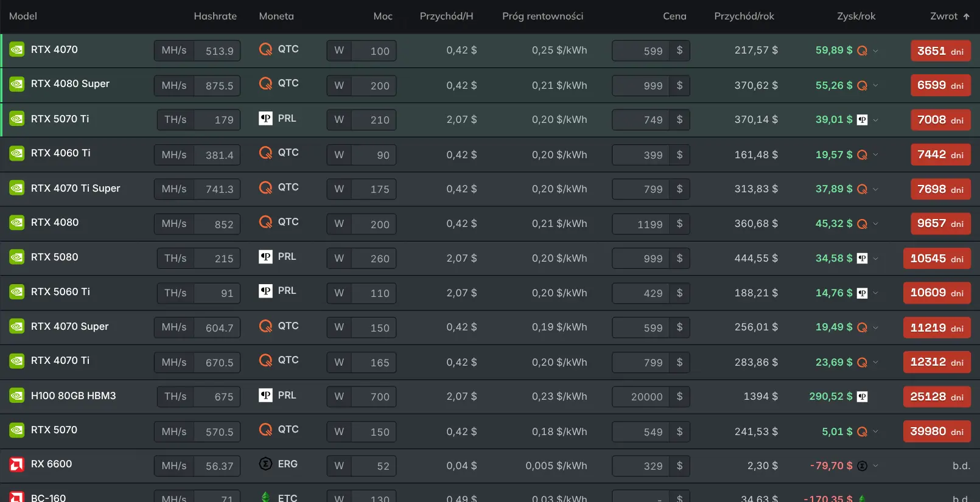Screen dimensions: 980x502
Task: Edit hashrate field showing 56.37
Action: pyautogui.click(x=217, y=466)
